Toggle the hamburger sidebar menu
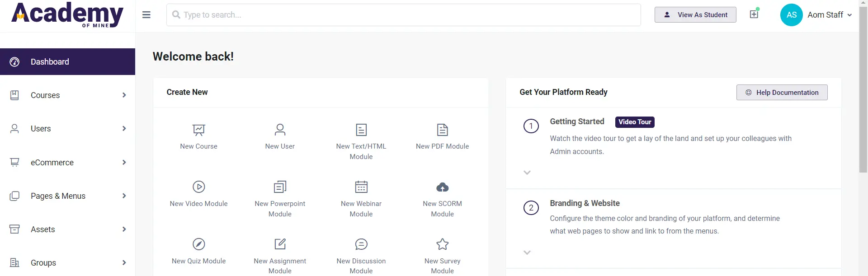Viewport: 868px width, 276px height. (x=146, y=15)
